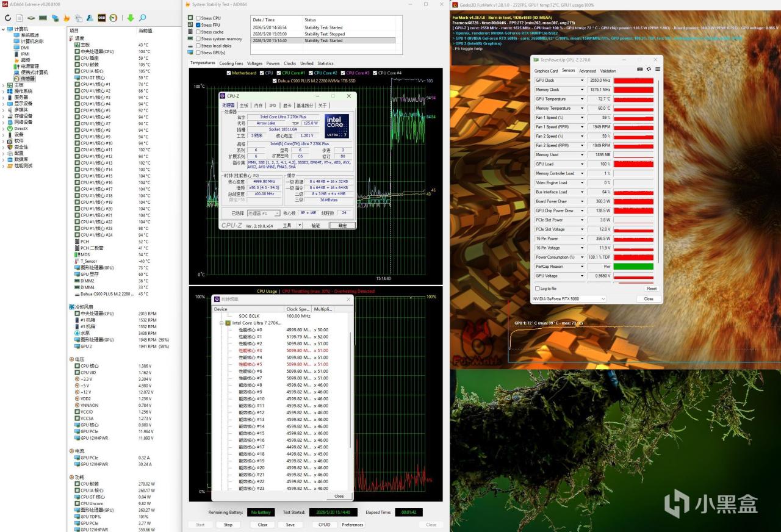The height and width of the screenshot is (532, 781).
Task: Expand the 主板 node in AIDA64 tree
Action: 3,85
